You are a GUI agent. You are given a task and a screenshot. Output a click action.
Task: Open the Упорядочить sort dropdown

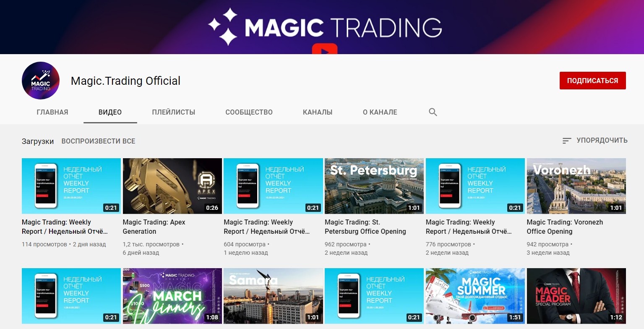[595, 141]
